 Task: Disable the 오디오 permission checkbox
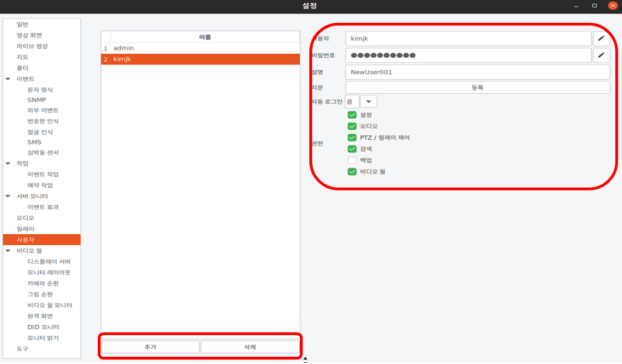(x=352, y=127)
